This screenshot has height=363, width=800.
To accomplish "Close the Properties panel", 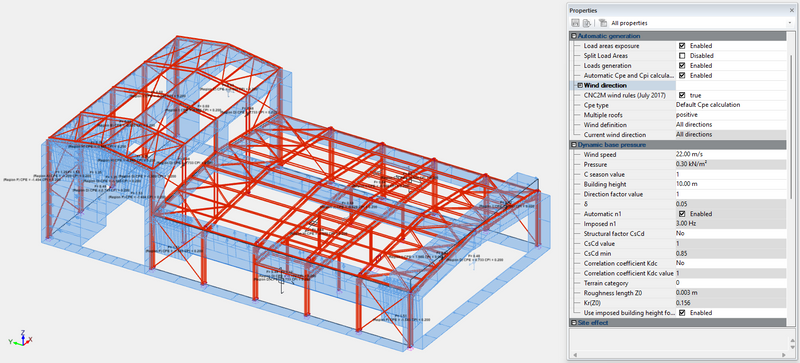I will tap(791, 10).
